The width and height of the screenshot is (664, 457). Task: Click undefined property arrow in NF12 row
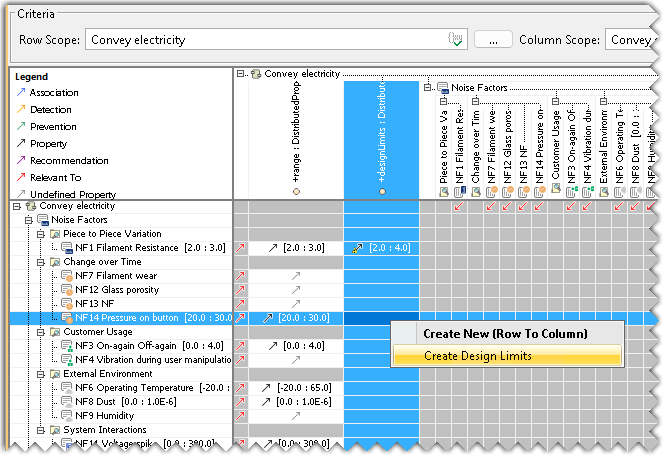pyautogui.click(x=296, y=290)
